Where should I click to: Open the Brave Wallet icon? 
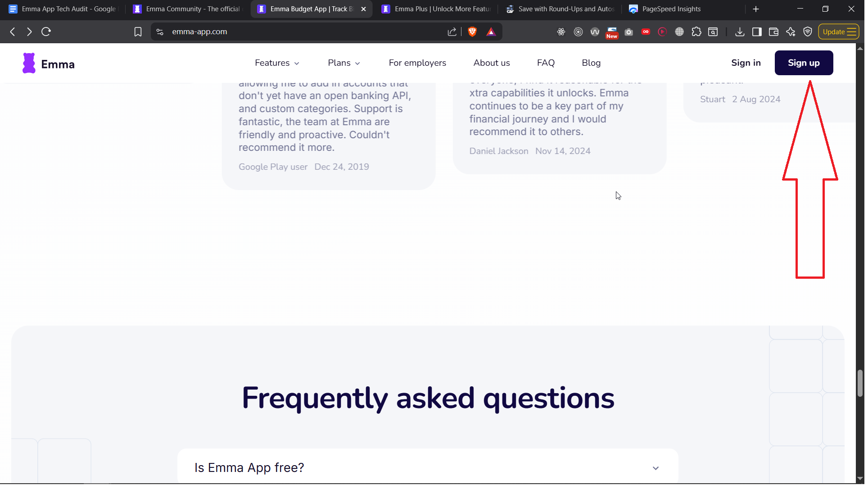tap(773, 32)
